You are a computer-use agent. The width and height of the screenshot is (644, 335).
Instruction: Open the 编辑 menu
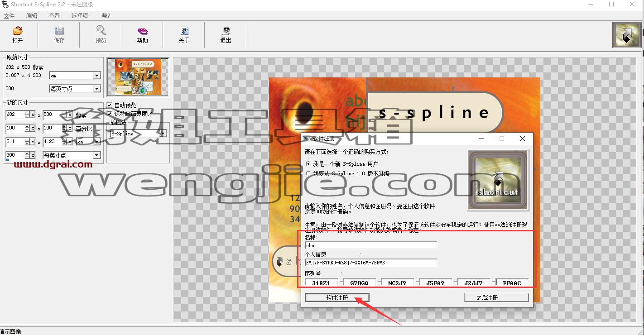(x=32, y=15)
